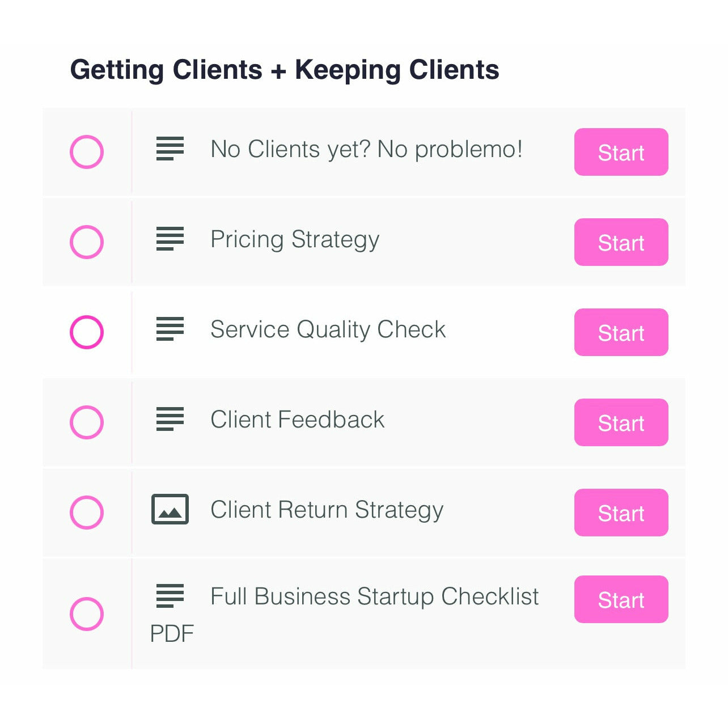Viewport: 728px width, 728px height.
Task: Toggle Client Feedback completion circle
Action: click(87, 422)
